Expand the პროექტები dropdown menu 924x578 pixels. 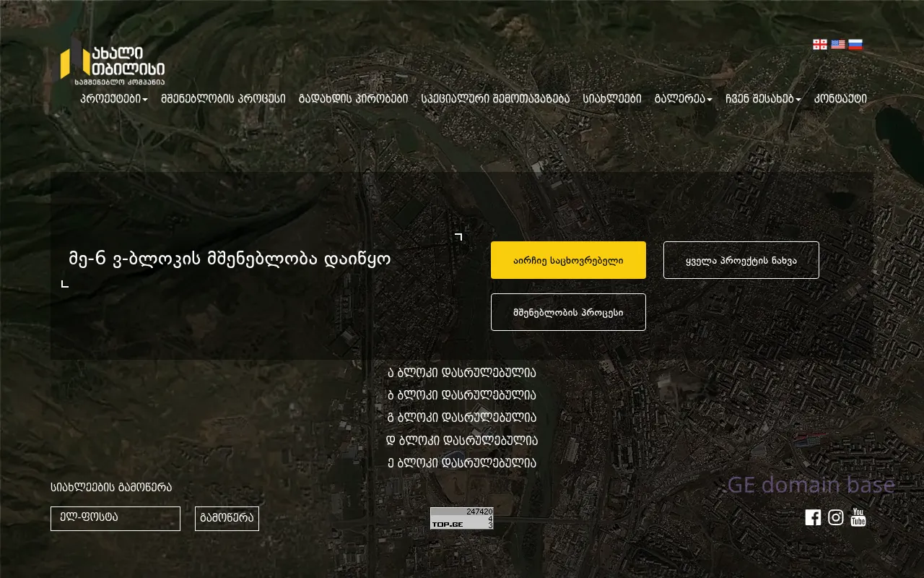point(114,99)
